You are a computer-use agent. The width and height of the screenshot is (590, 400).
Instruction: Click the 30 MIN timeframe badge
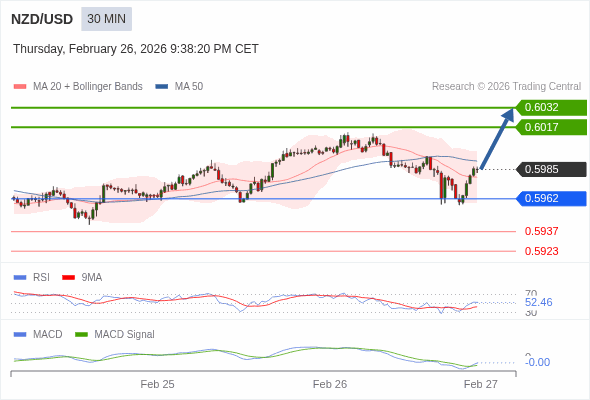(x=106, y=19)
